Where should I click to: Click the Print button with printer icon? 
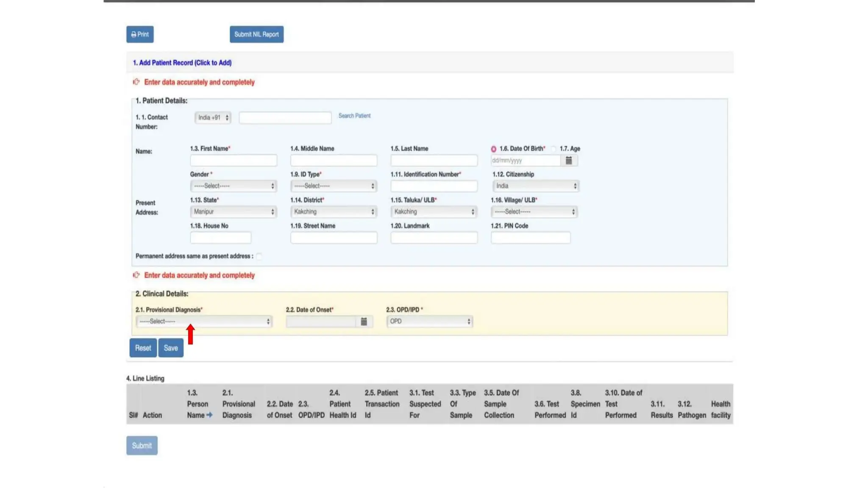[140, 34]
